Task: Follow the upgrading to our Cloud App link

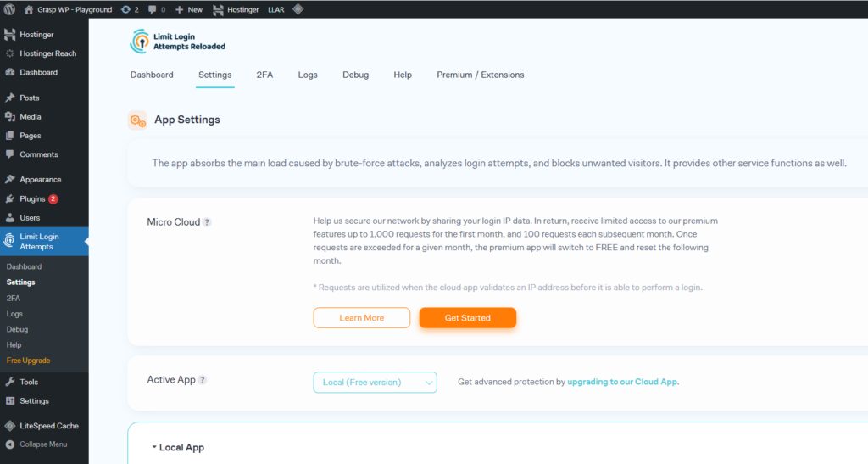Action: pyautogui.click(x=622, y=382)
